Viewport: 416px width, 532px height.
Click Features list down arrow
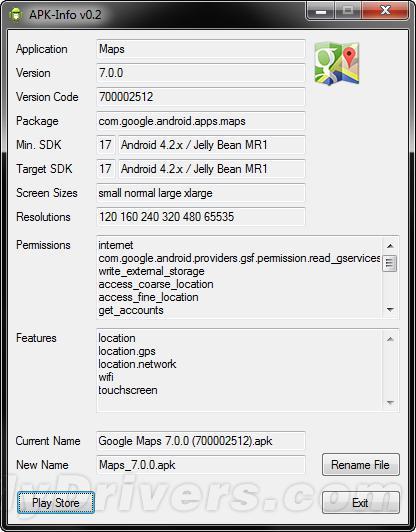pyautogui.click(x=390, y=403)
